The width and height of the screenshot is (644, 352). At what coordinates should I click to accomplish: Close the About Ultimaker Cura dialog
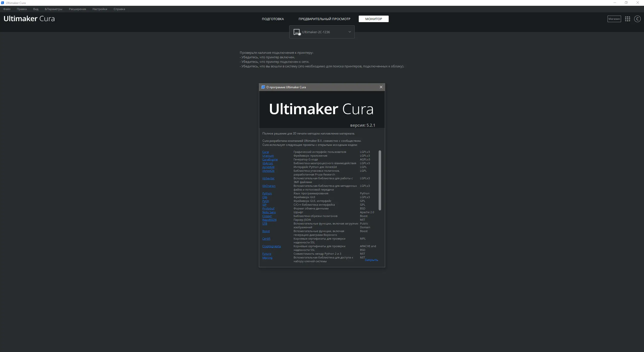click(381, 87)
